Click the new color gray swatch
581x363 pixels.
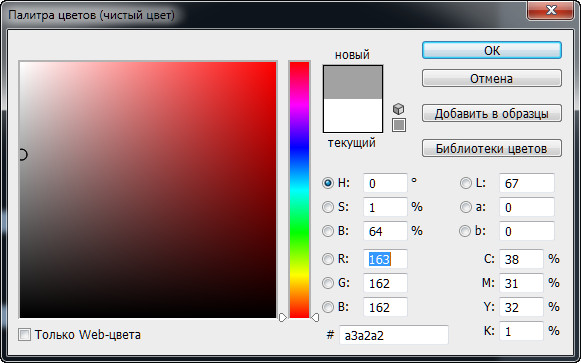(x=353, y=82)
